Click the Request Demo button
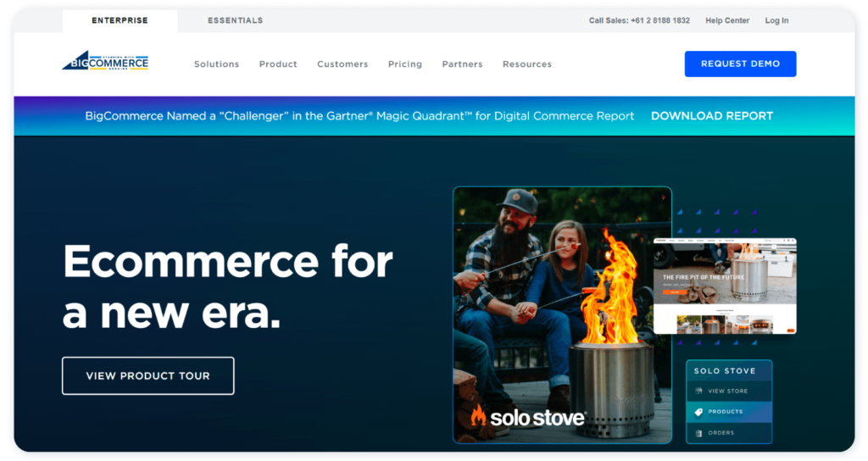Screen dimensions: 868x461 (x=740, y=64)
